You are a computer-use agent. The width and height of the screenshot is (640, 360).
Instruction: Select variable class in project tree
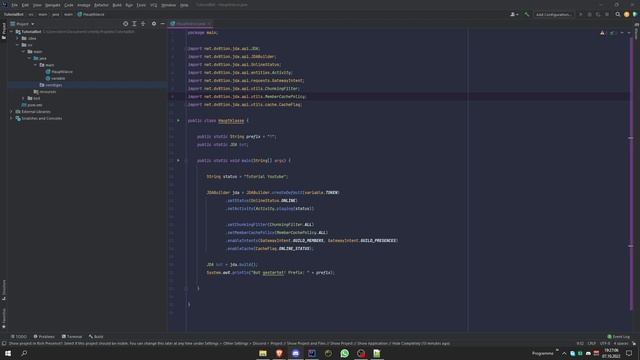pos(56,78)
